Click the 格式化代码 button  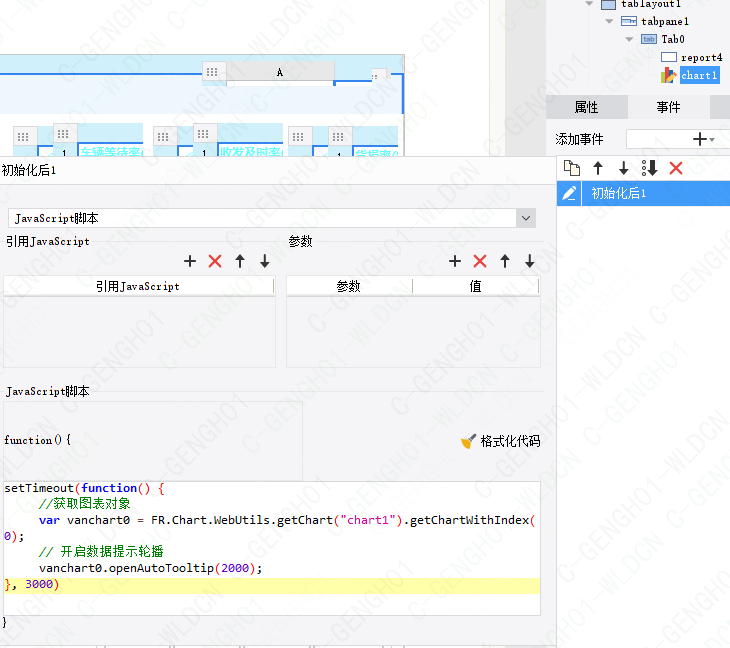pyautogui.click(x=501, y=441)
